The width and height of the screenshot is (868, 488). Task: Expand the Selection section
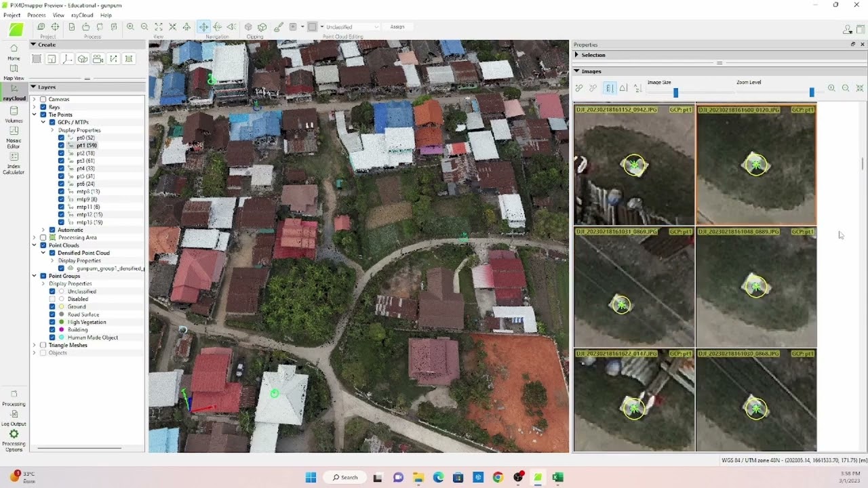pyautogui.click(x=577, y=55)
